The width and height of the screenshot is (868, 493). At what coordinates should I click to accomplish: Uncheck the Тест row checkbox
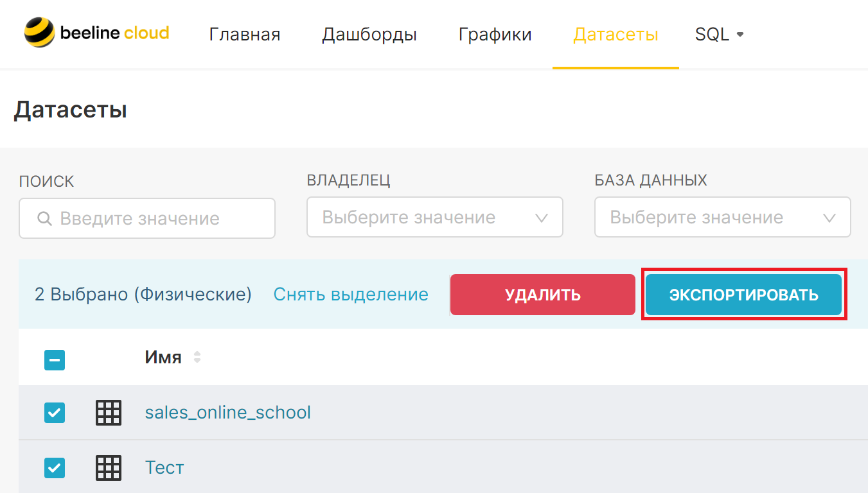tap(55, 468)
